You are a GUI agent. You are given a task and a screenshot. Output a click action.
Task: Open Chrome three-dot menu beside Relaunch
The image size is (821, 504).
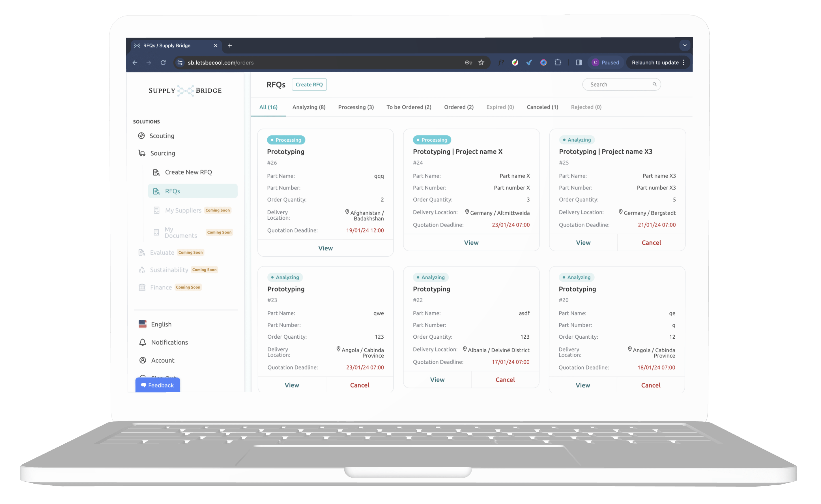pos(684,63)
